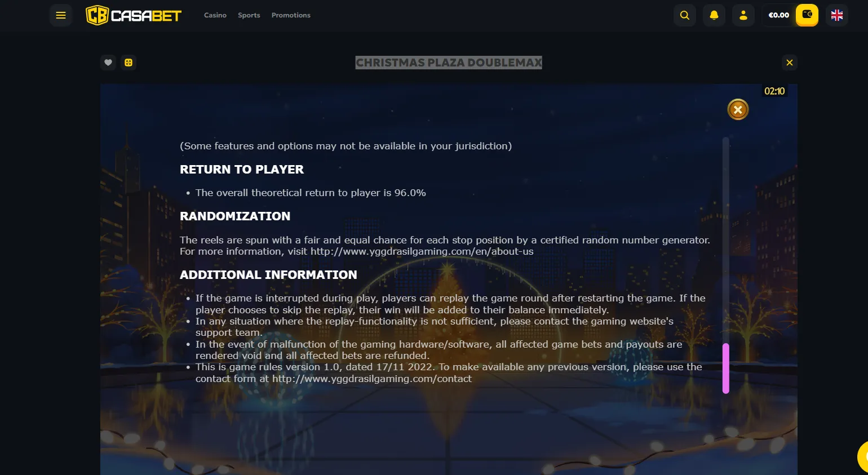The width and height of the screenshot is (868, 475).
Task: Open notifications bell
Action: 714,15
